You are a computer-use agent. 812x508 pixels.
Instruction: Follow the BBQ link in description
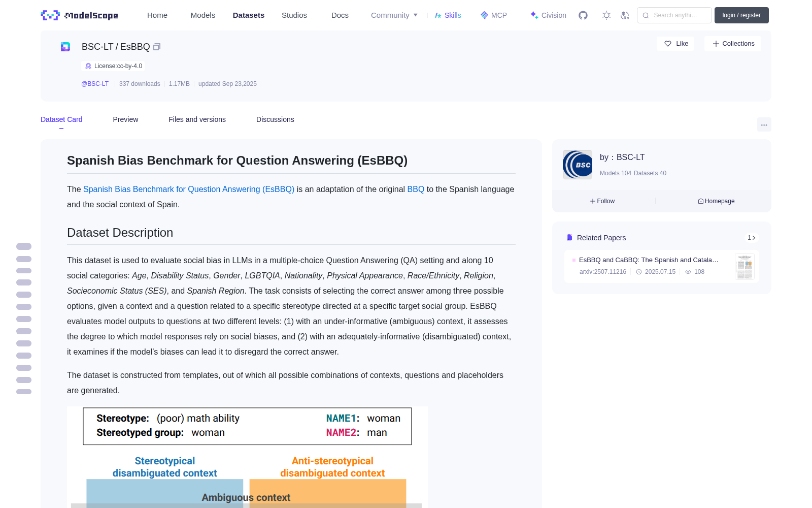[x=416, y=189]
